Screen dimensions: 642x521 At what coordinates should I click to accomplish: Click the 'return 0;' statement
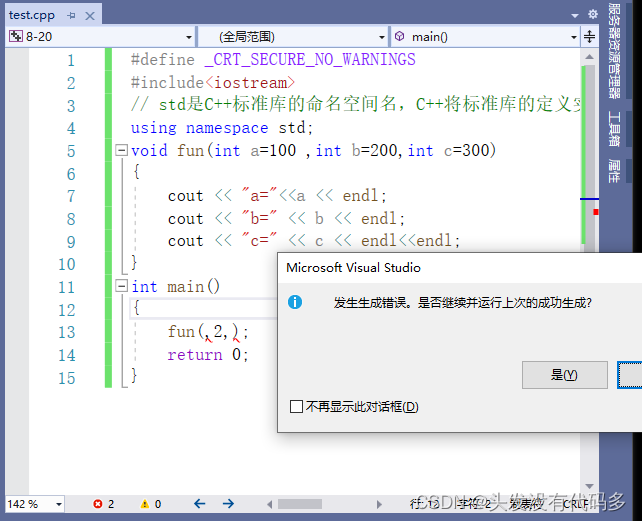click(x=208, y=354)
